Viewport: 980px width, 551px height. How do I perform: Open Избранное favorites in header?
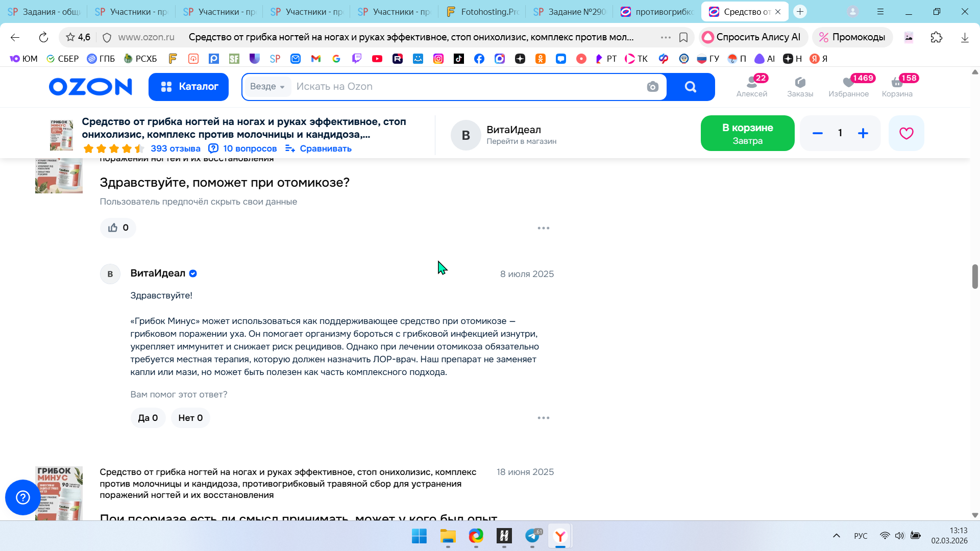tap(848, 87)
